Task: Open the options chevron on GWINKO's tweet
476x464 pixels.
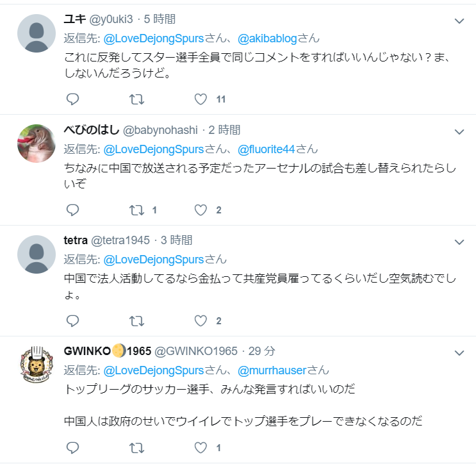Action: [x=459, y=353]
